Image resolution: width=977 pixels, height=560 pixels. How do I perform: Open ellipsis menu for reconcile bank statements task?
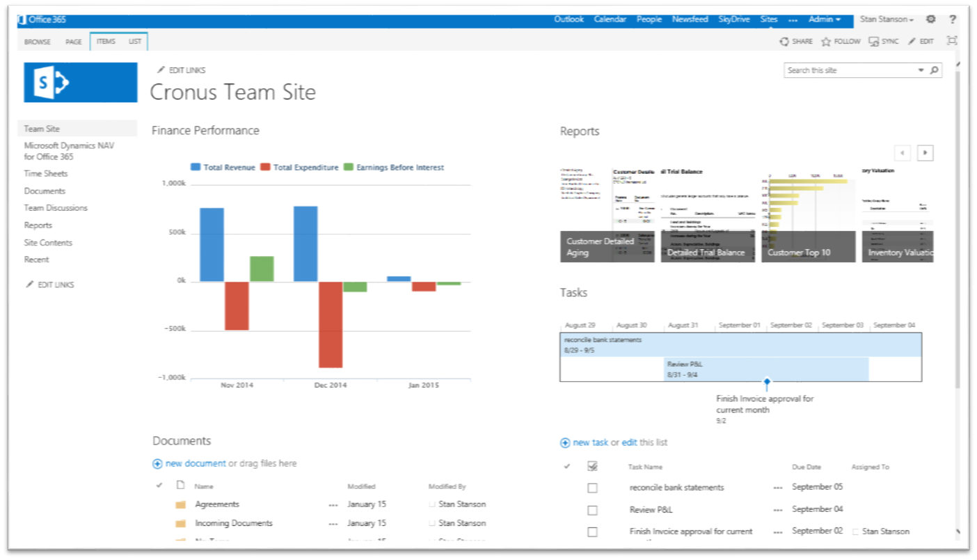[778, 488]
